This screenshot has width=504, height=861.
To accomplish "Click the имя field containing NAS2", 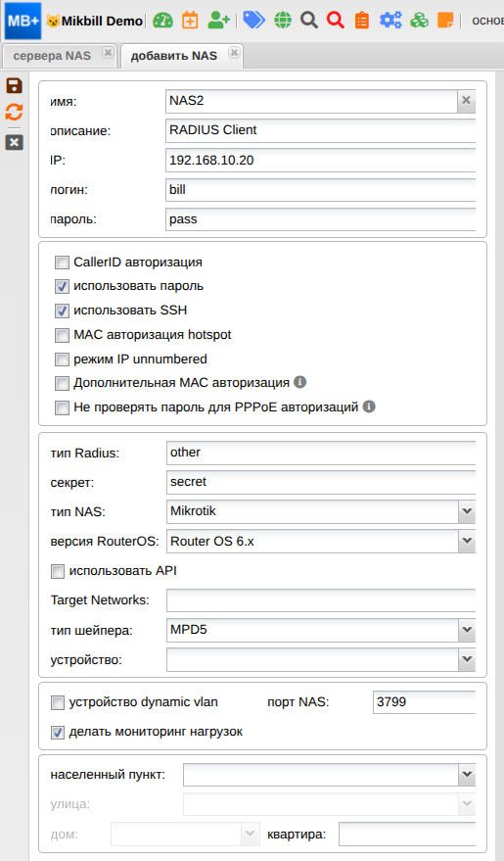I will pos(311,101).
